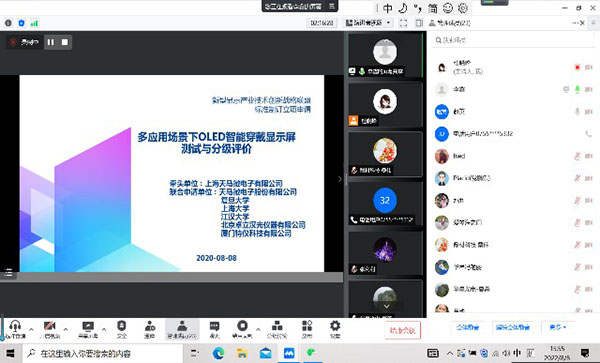Screen dimensions: 600x363
Task: Open breakout rooms from the bottom toolbar
Action: pyautogui.click(x=277, y=329)
